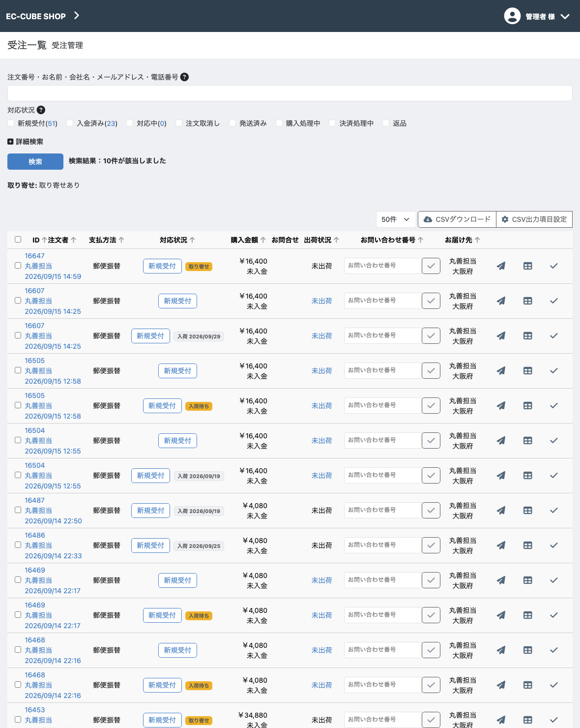The image size is (580, 728).
Task: Click the EC-CUBE SHOP title in the header
Action: click(x=36, y=16)
